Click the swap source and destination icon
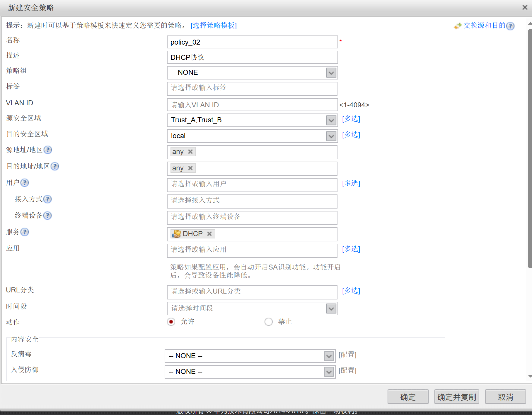 click(458, 26)
